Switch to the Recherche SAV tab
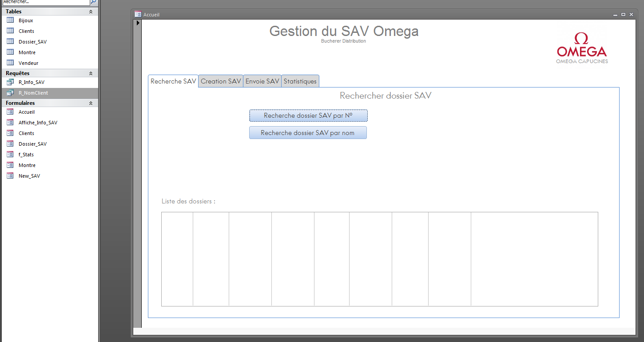 coord(173,81)
